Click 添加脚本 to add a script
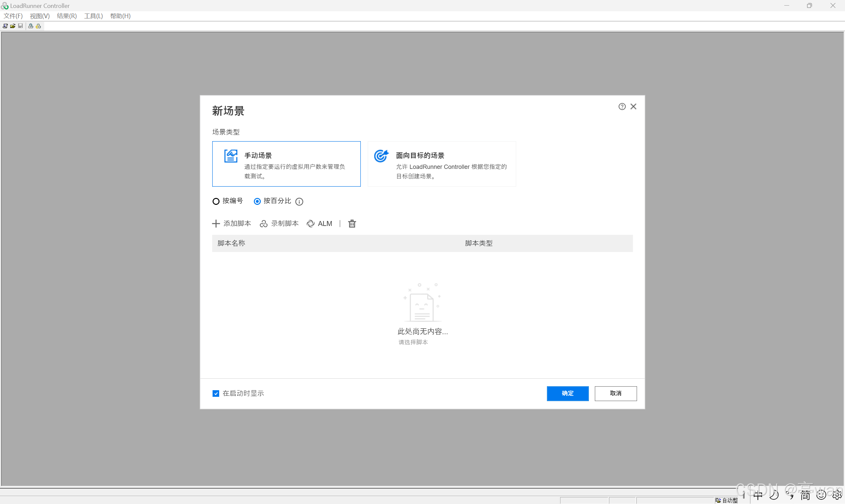Screen dimensions: 845x504 coord(232,224)
